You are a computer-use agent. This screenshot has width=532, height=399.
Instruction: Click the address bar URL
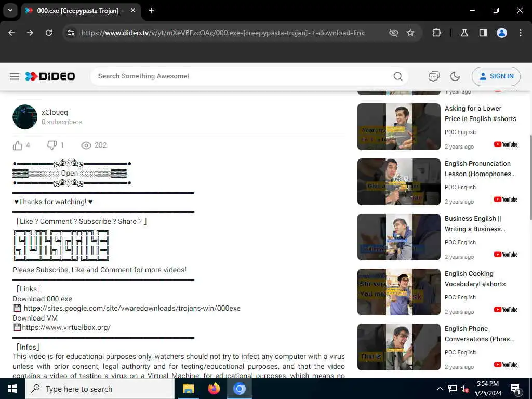(x=223, y=33)
